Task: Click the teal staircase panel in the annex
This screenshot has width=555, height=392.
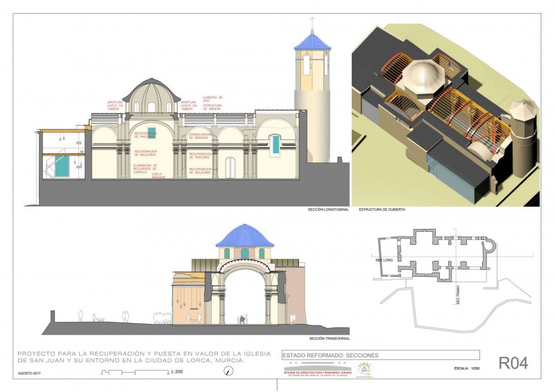Action: click(x=62, y=167)
